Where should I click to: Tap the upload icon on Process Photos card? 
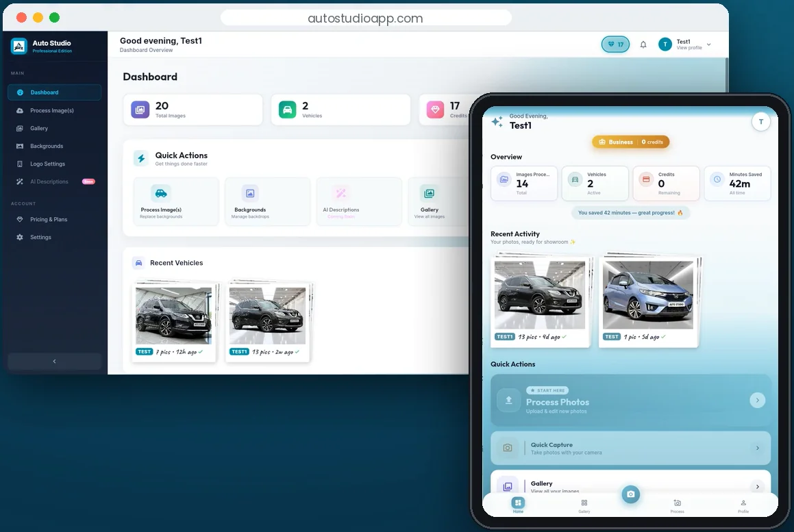tap(508, 401)
